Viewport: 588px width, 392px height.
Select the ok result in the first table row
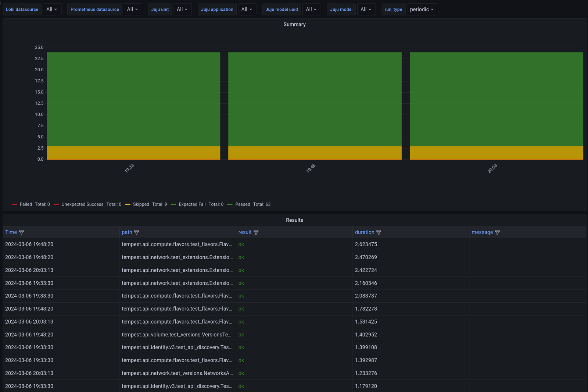[x=241, y=244]
